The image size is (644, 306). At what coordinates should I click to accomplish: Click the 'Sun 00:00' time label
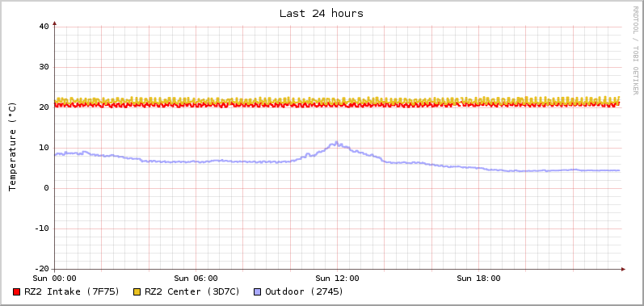[x=55, y=278]
